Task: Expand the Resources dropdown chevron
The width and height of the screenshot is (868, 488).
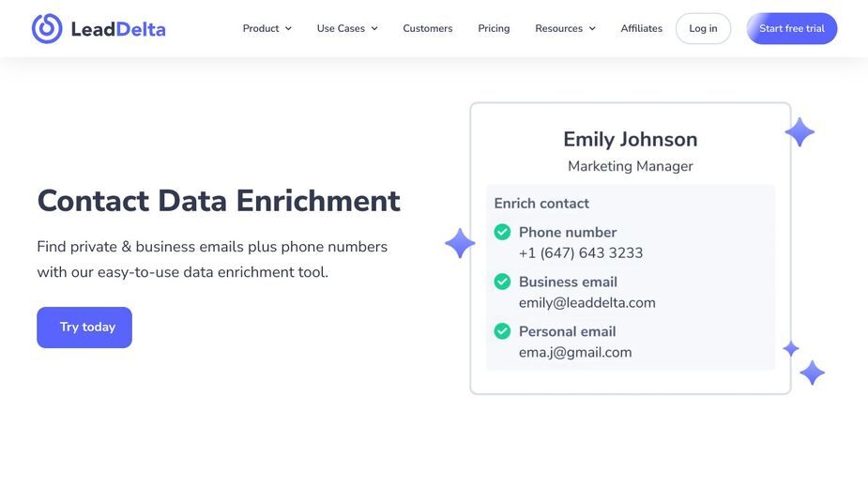Action: tap(592, 28)
